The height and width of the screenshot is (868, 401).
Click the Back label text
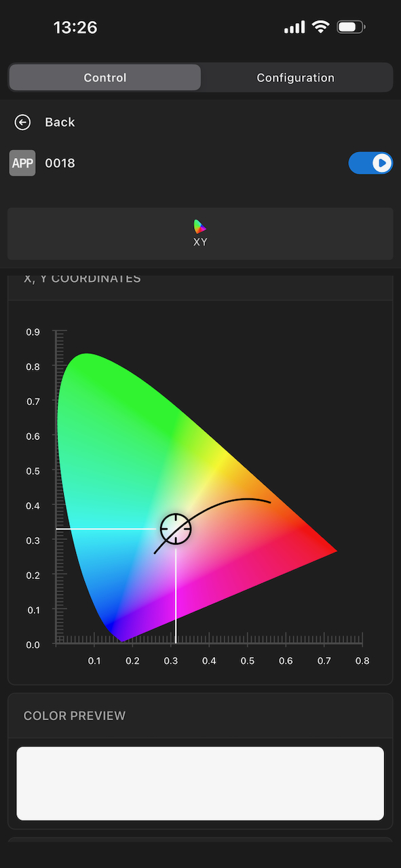[60, 122]
